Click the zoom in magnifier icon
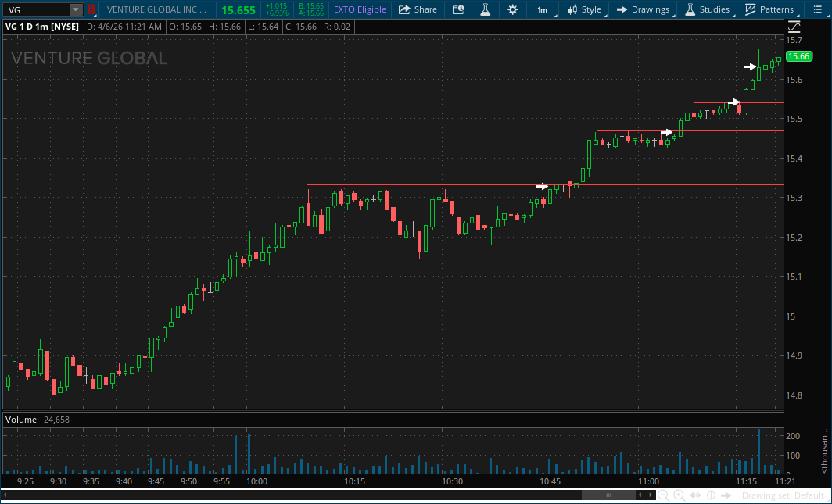832x504 pixels. pyautogui.click(x=680, y=495)
